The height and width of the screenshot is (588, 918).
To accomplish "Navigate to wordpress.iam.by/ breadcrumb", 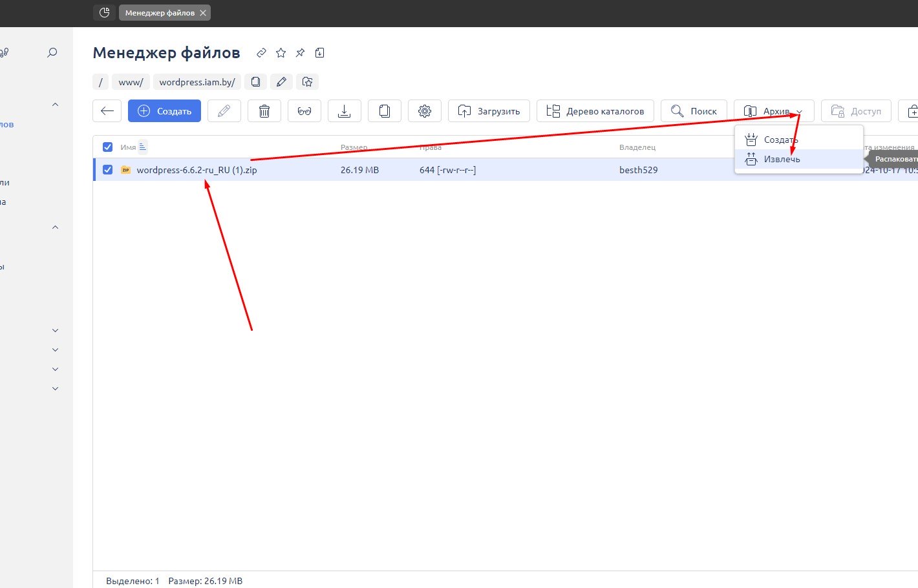I will [197, 82].
